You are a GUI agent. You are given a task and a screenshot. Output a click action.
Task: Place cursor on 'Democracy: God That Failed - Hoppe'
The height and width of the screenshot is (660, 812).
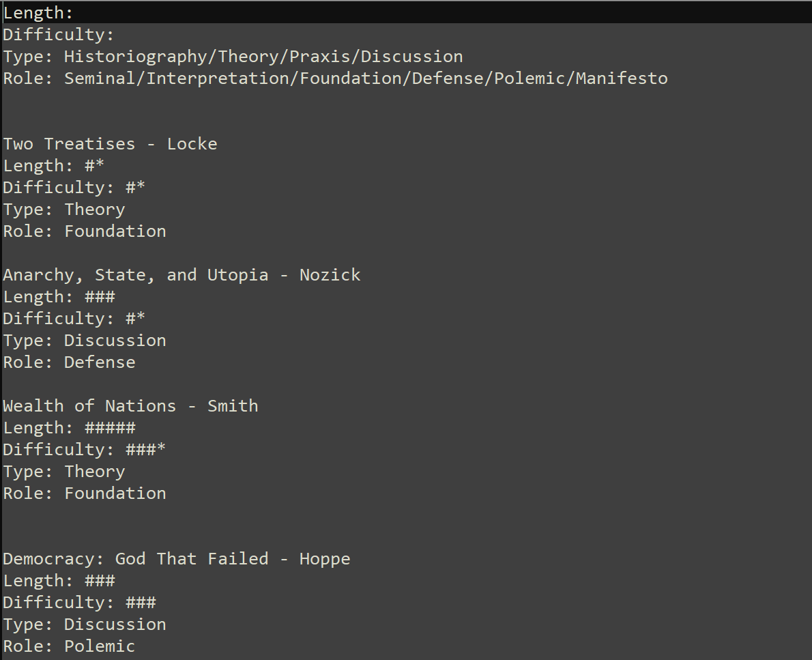click(x=176, y=559)
